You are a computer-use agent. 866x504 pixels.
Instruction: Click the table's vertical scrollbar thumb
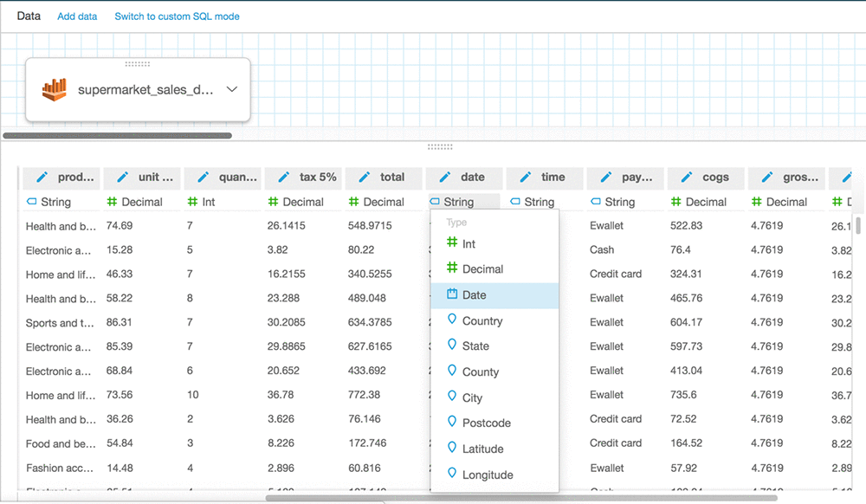[858, 226]
